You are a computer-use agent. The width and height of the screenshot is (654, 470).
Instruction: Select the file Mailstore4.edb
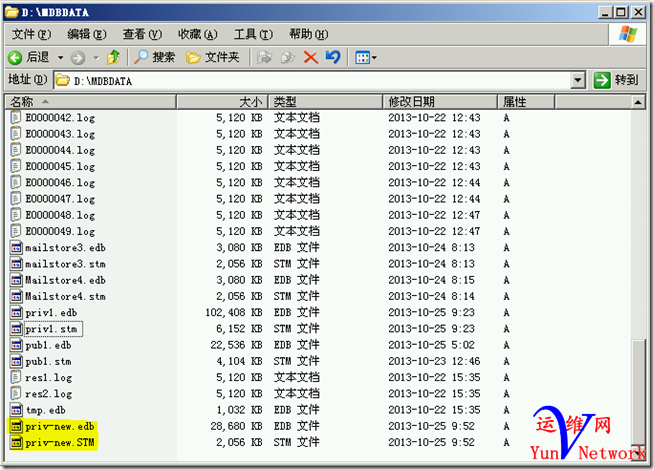point(65,280)
